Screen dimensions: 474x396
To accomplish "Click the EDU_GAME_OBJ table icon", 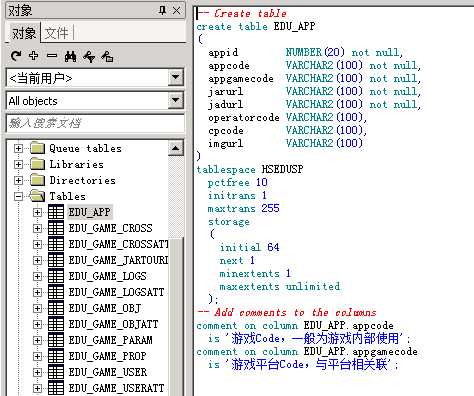I will point(56,308).
